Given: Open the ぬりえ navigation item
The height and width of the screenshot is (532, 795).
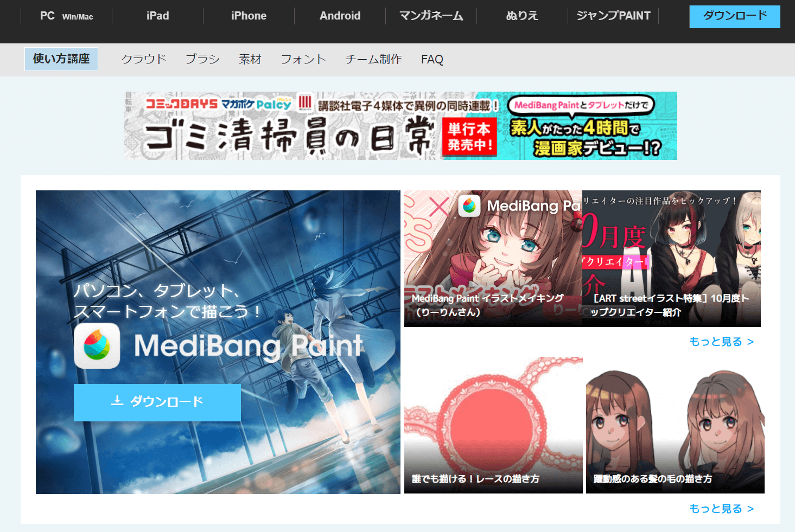Looking at the screenshot, I should tap(522, 16).
